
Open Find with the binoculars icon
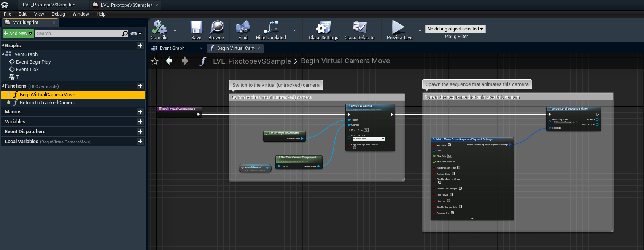243,28
